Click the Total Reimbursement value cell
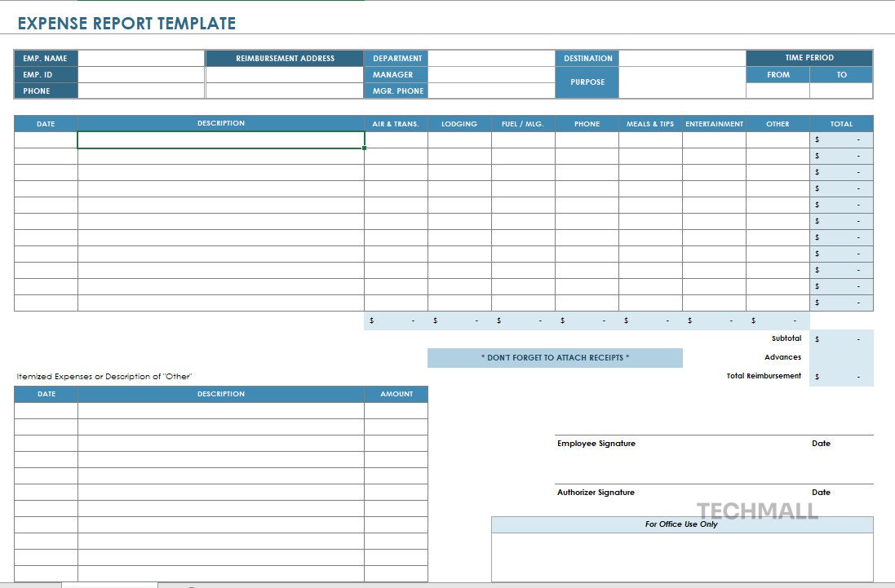 841,376
